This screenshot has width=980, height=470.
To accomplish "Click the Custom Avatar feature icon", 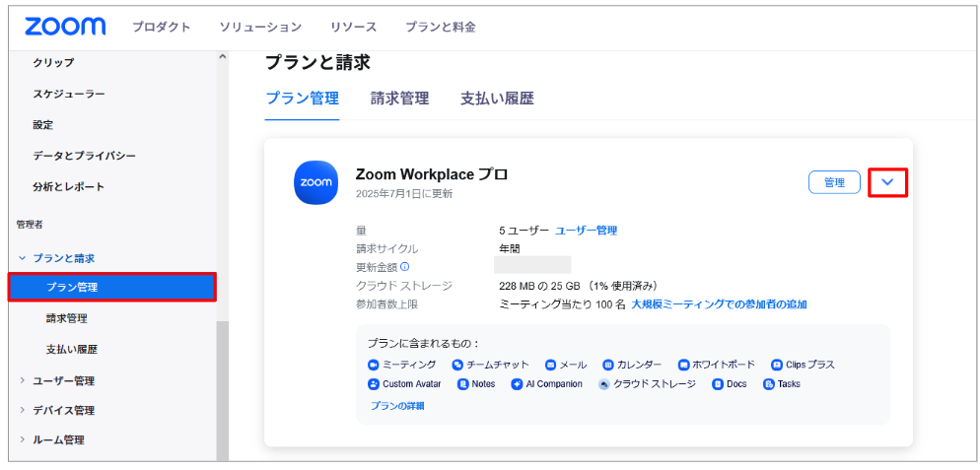I will tap(374, 383).
